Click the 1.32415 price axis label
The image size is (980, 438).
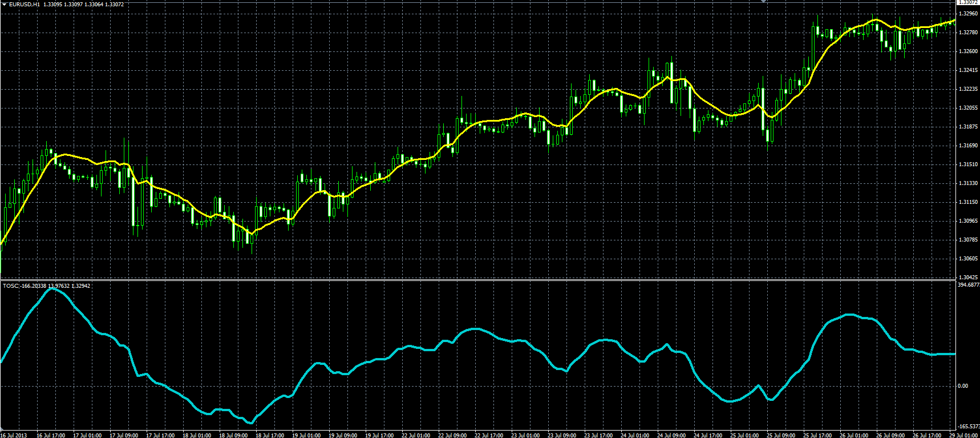point(967,70)
